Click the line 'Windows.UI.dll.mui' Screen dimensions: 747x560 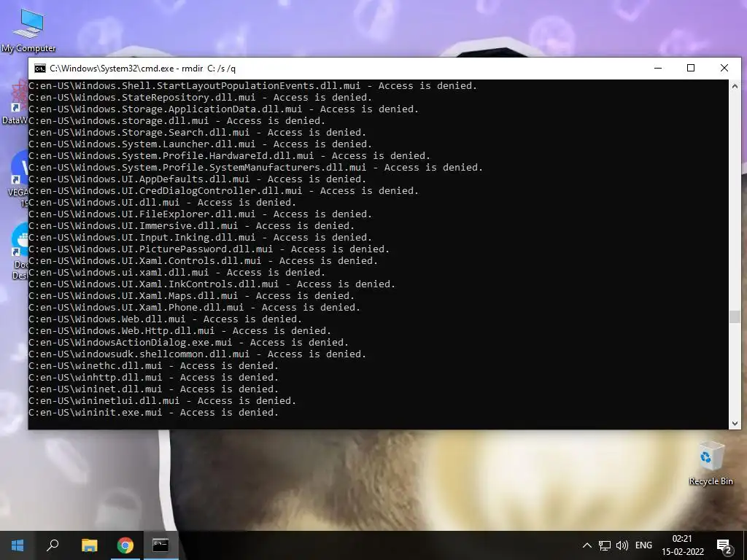162,203
